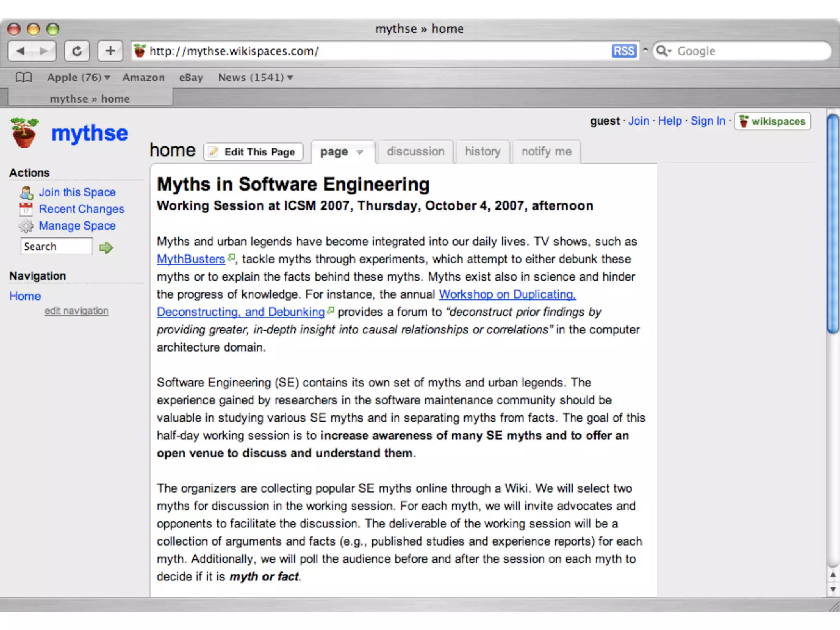840x630 pixels.
Task: Open Manage Space via gear icon
Action: click(26, 226)
